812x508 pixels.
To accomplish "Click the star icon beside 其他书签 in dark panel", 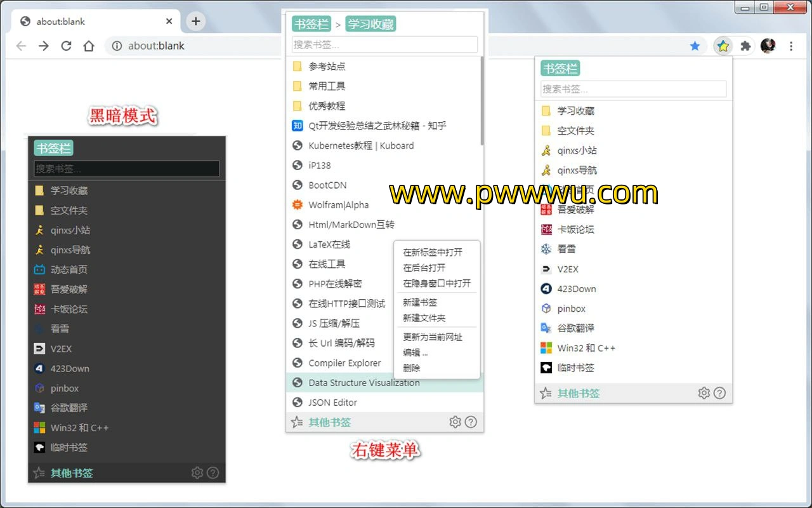I will (39, 473).
